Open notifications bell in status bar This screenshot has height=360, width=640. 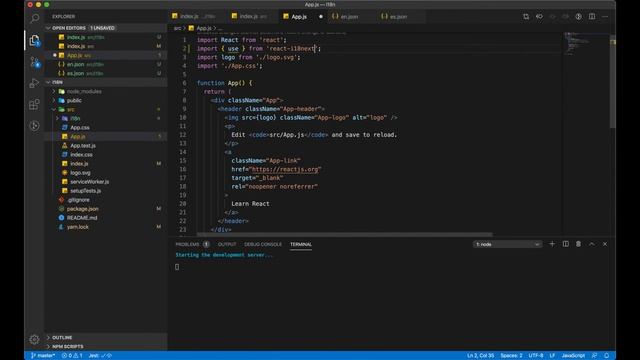[x=607, y=356]
